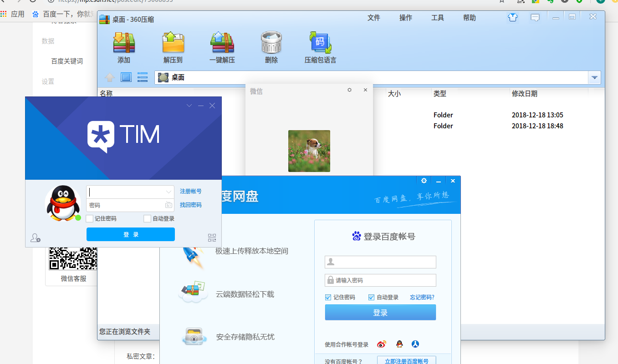618x364 pixels.
Task: Sort by 类型 column header
Action: tap(440, 94)
